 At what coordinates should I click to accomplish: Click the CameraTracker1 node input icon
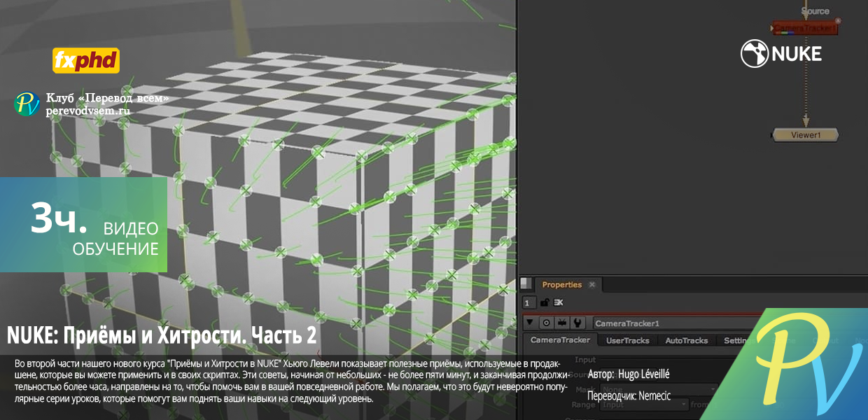pos(561,323)
